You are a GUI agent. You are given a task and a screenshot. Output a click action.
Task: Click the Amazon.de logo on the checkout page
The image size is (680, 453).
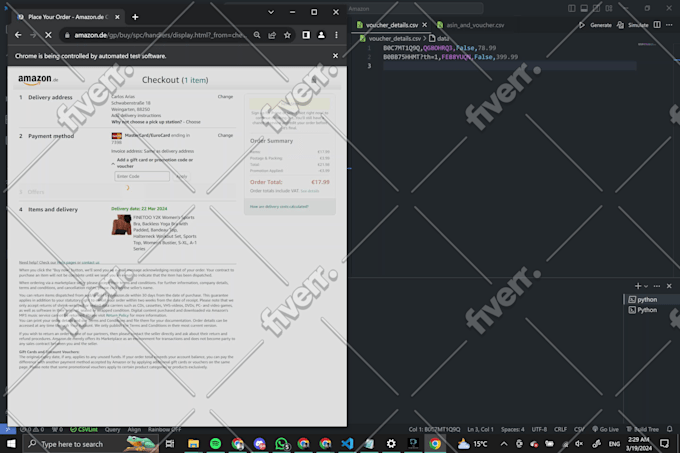pyautogui.click(x=38, y=80)
